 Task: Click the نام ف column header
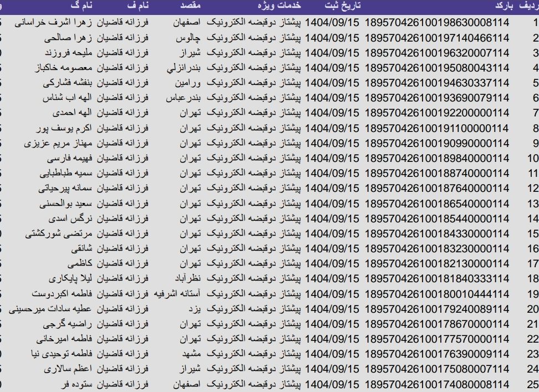138,6
